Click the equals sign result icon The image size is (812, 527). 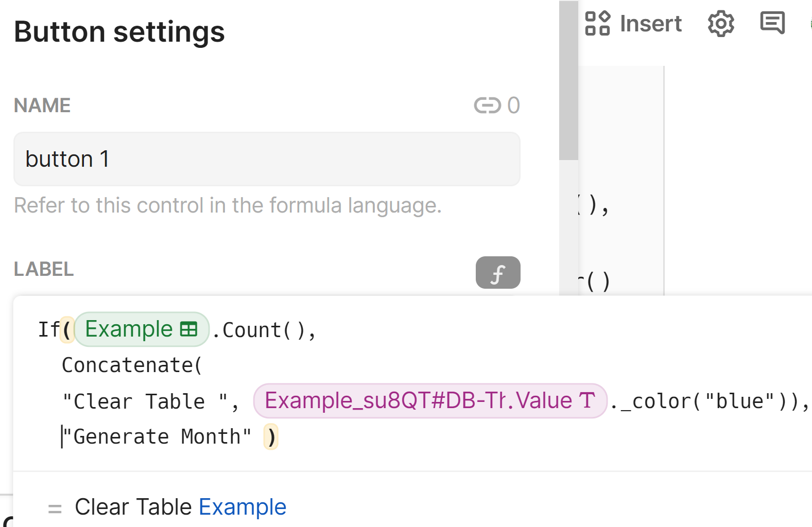(55, 508)
